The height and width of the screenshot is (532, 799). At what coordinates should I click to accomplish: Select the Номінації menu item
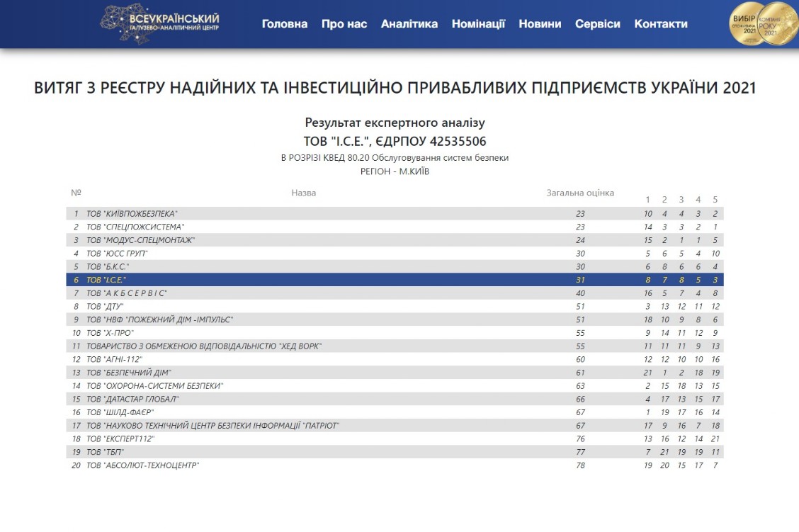pos(478,24)
